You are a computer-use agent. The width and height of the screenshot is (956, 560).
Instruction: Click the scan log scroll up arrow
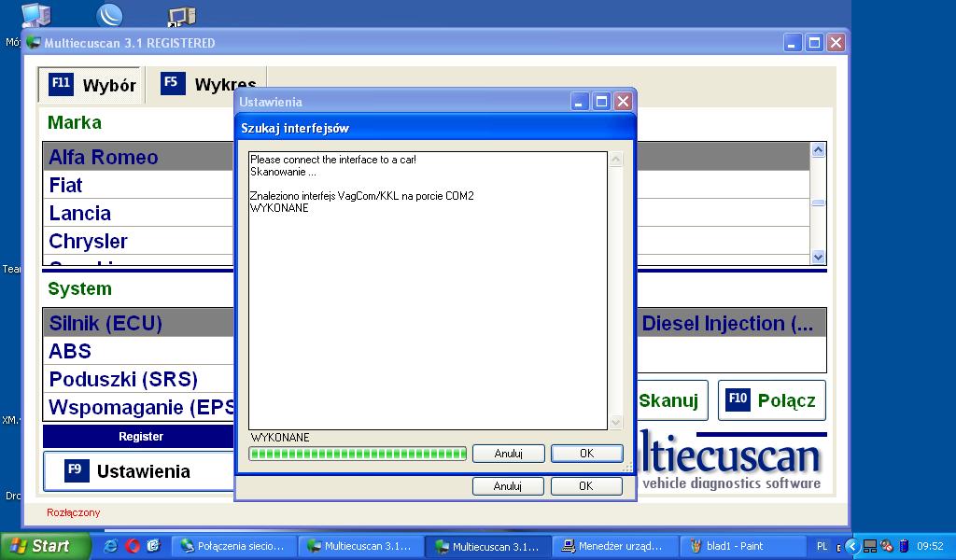616,160
